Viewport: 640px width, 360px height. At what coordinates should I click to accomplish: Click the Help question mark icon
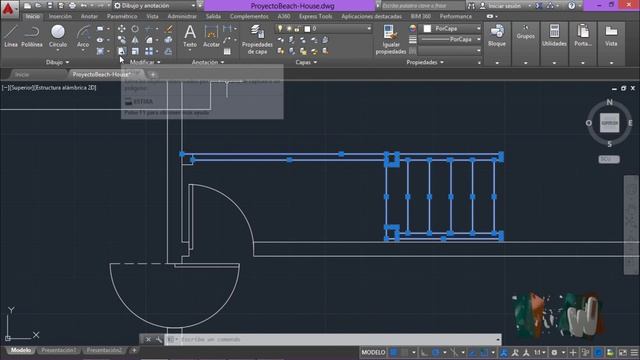[571, 6]
